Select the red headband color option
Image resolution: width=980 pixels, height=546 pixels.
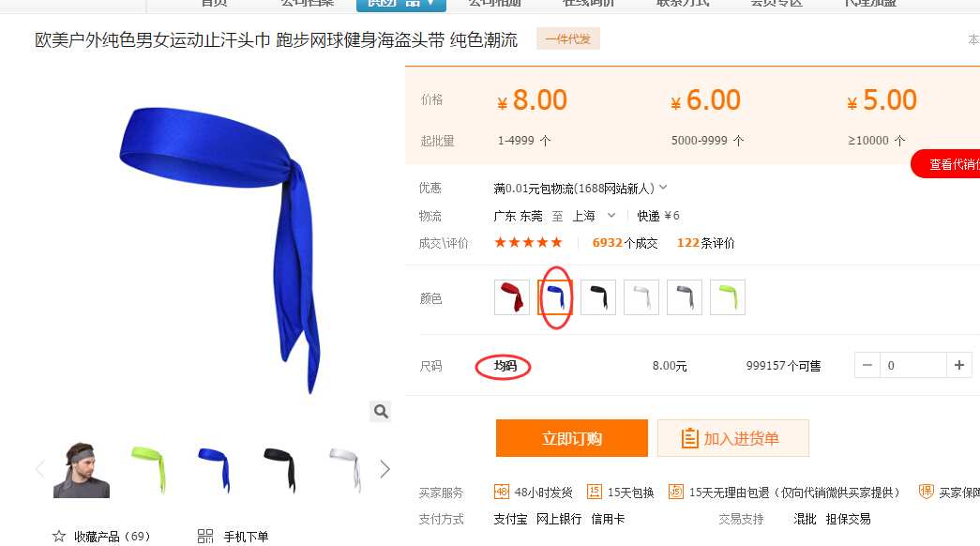pos(512,297)
